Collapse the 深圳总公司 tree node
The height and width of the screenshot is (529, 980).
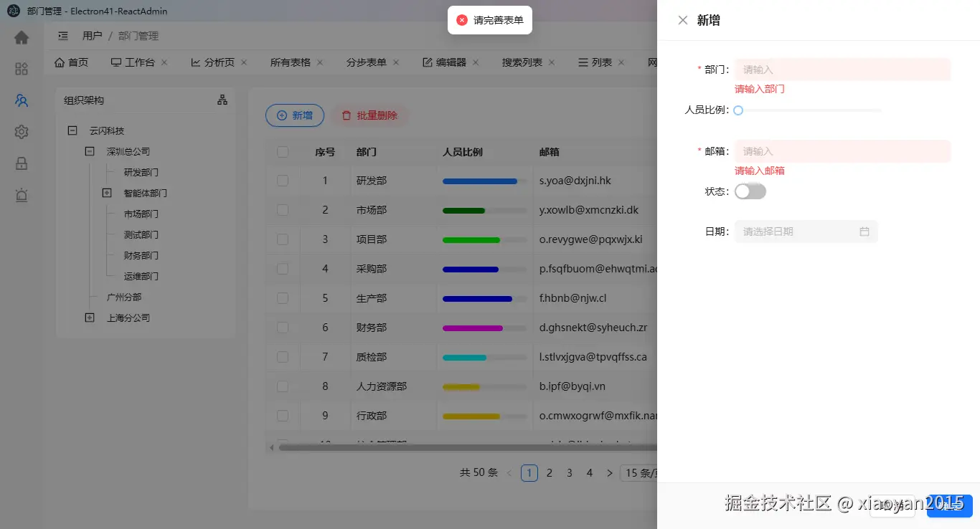90,152
